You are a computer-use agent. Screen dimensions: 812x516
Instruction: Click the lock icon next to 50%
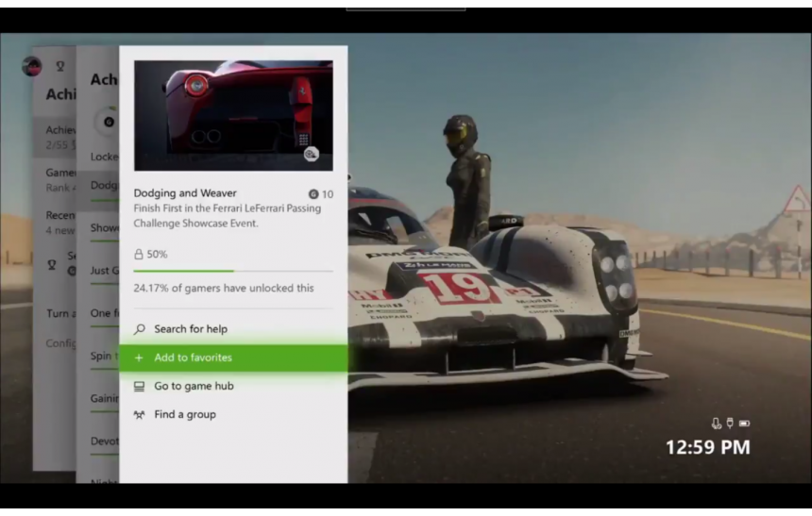click(x=138, y=254)
